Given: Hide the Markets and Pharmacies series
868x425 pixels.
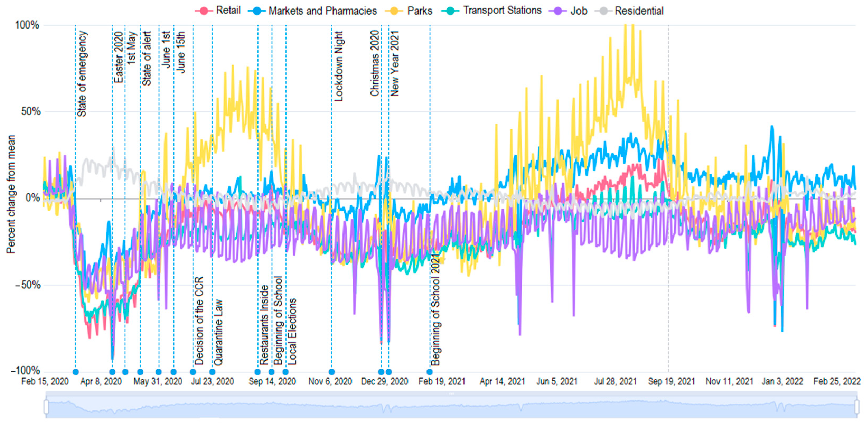Looking at the screenshot, I should click(257, 11).
